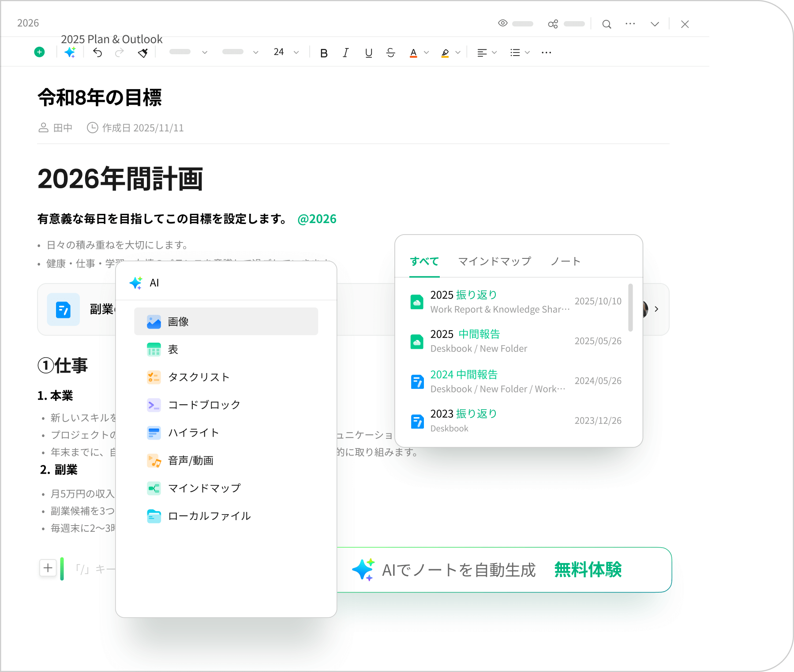
Task: Expand the bullet list style dropdown
Action: [520, 53]
